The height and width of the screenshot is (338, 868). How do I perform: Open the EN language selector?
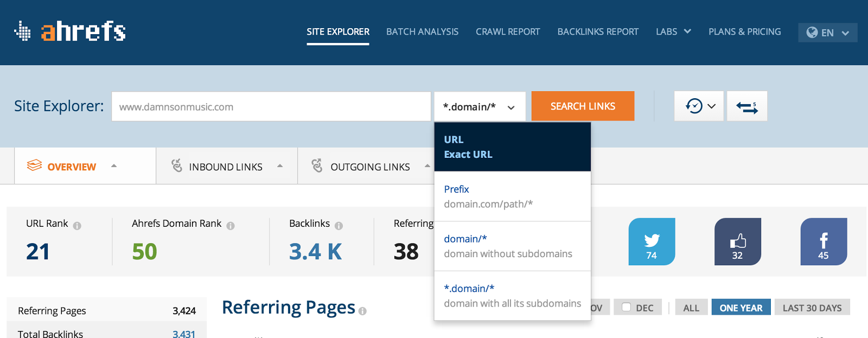coord(827,33)
